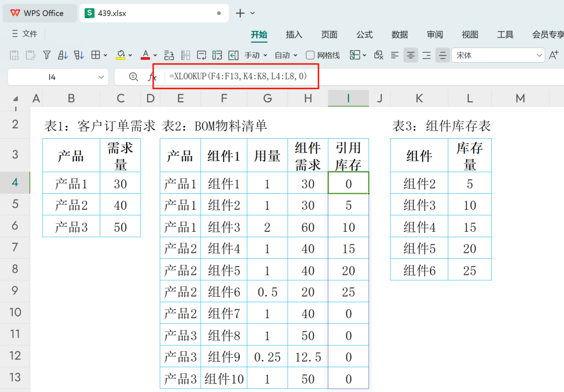This screenshot has height=392, width=564.
Task: Click 组件6 in the inventory table
Action: (x=419, y=270)
